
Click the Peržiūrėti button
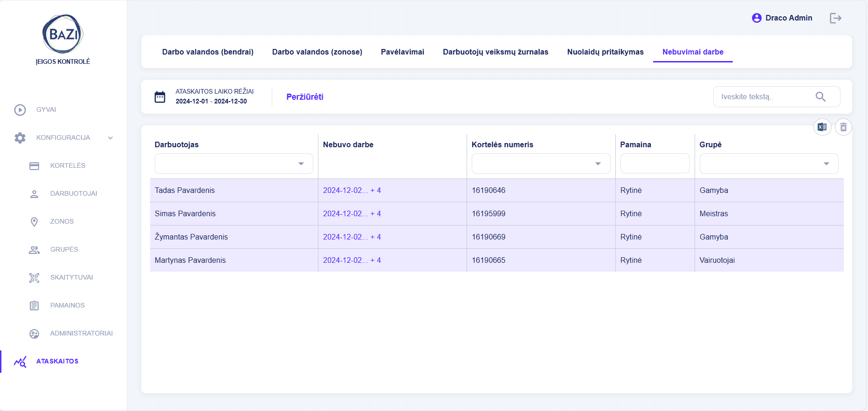point(305,97)
